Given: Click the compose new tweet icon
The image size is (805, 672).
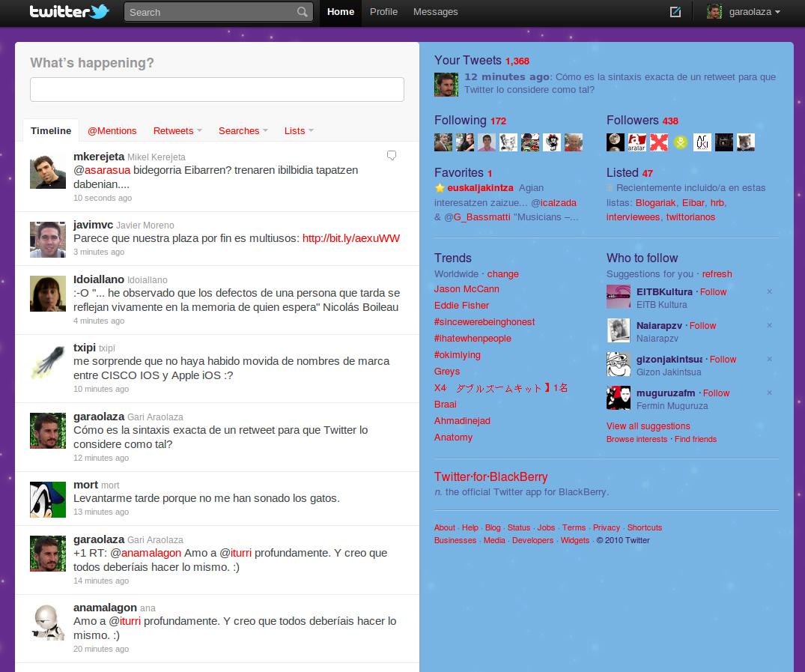Looking at the screenshot, I should 675,12.
